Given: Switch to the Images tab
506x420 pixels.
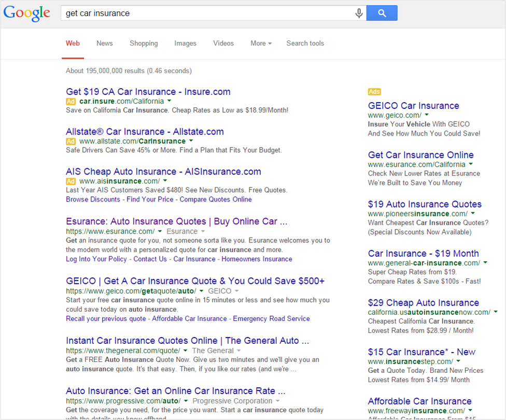Looking at the screenshot, I should coord(185,43).
